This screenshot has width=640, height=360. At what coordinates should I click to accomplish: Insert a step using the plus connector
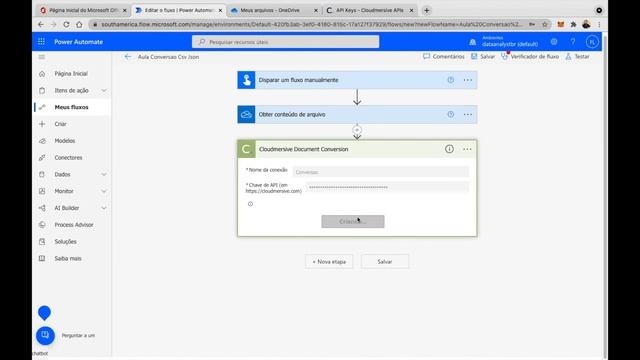coord(357,130)
